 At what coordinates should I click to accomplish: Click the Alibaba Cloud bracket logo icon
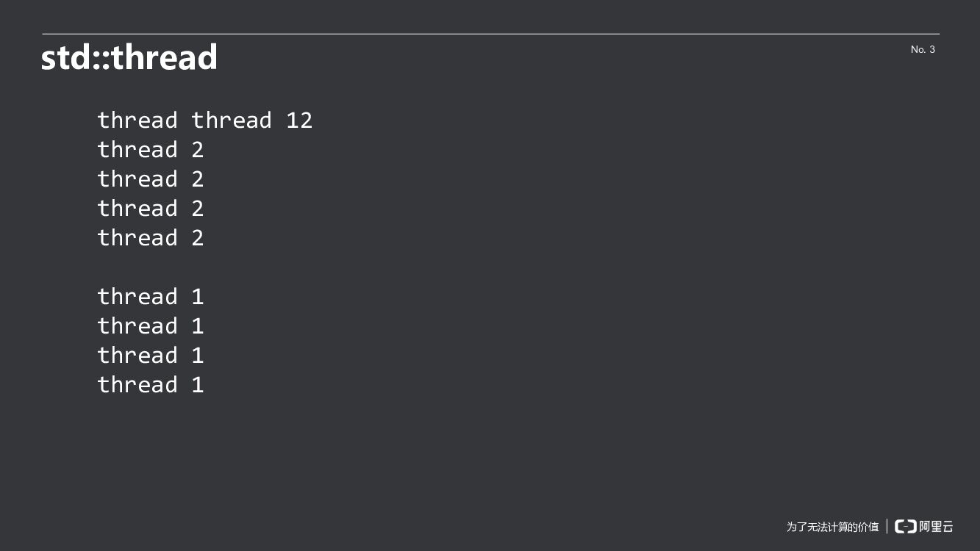point(905,526)
